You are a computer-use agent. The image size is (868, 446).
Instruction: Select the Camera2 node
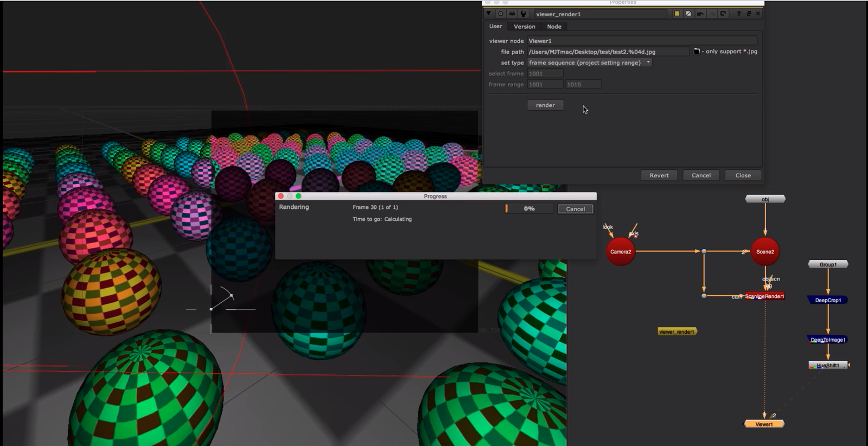coord(621,251)
